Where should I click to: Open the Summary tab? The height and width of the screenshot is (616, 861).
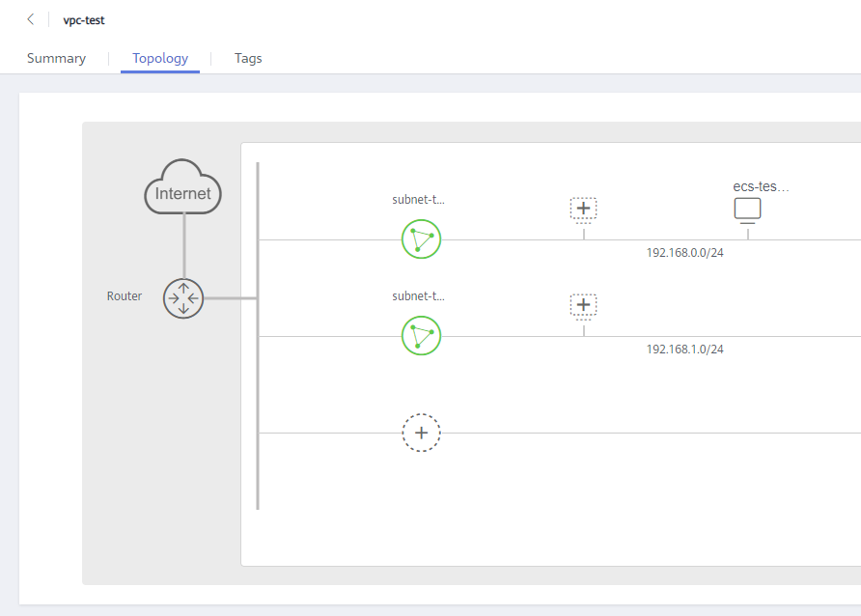tap(56, 58)
